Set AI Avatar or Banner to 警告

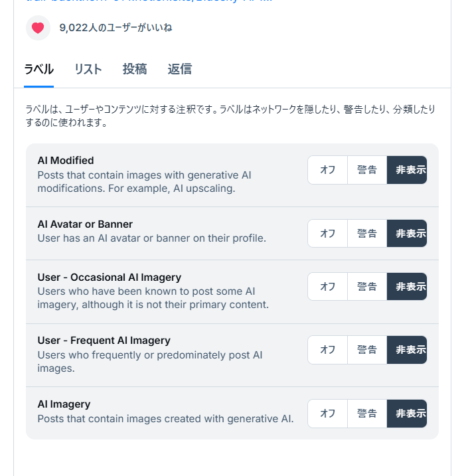pyautogui.click(x=367, y=234)
